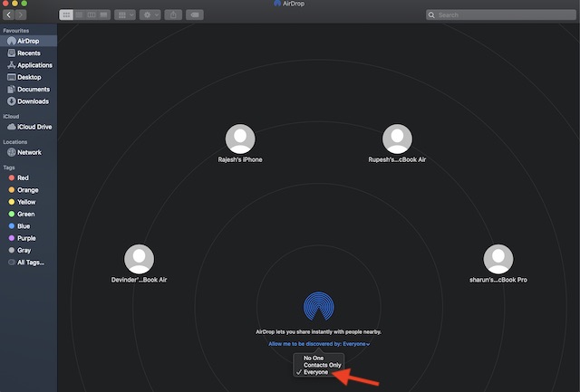Open iCloud Drive in the sidebar
This screenshot has width=580, height=392.
[x=28, y=127]
